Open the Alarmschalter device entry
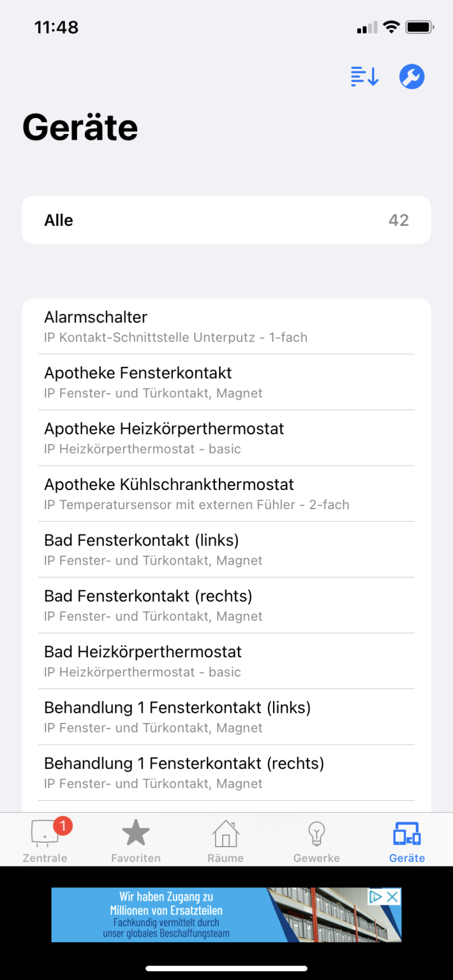 point(226,326)
